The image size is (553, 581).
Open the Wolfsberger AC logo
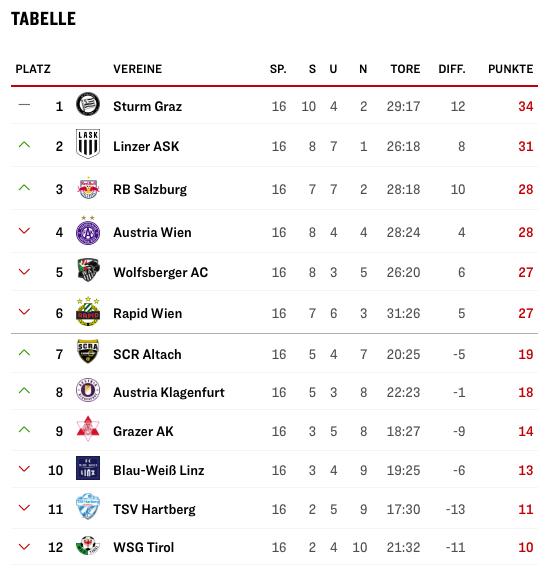point(88,270)
